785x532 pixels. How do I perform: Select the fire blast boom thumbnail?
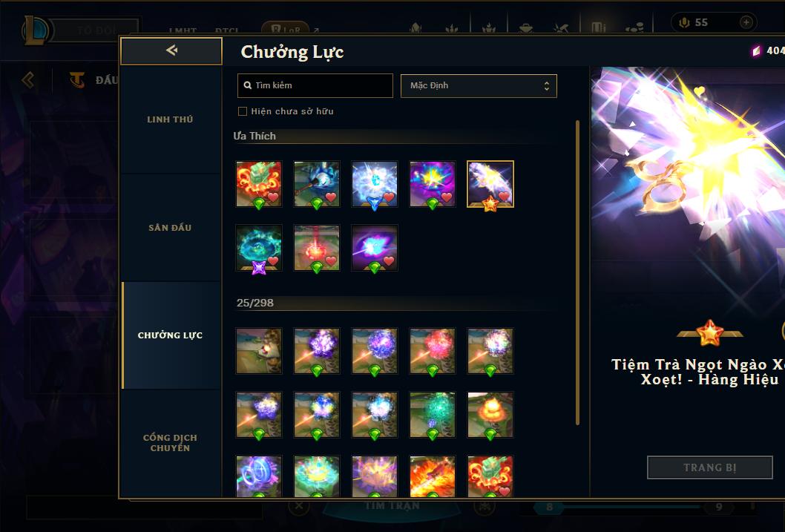433,476
